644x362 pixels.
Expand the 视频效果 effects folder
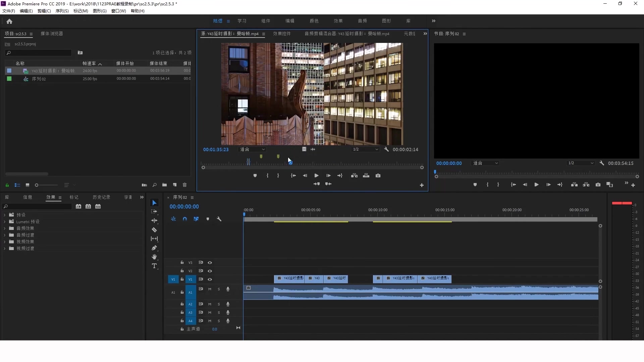pos(5,242)
